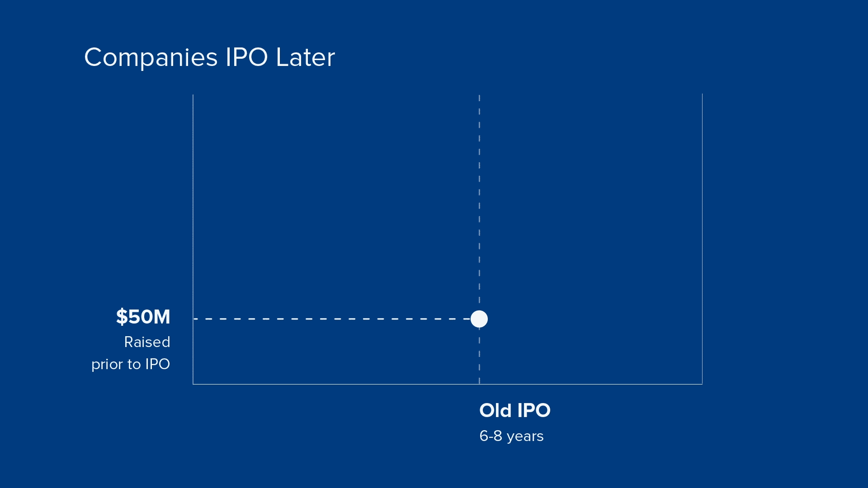This screenshot has width=868, height=488.
Task: Click the white data point circle
Action: (x=479, y=319)
